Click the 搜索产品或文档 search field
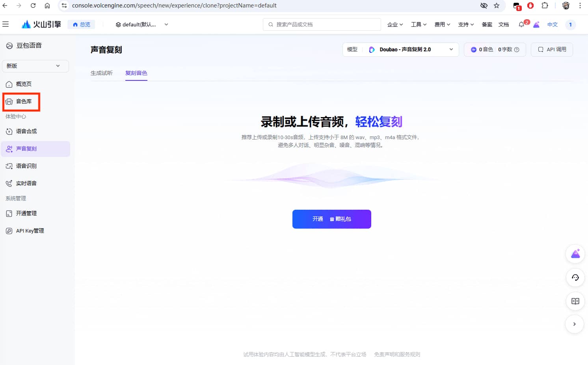 (x=322, y=24)
